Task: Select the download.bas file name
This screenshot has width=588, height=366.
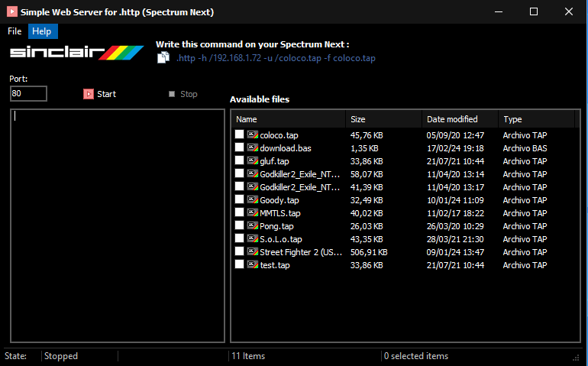Action: coord(286,148)
